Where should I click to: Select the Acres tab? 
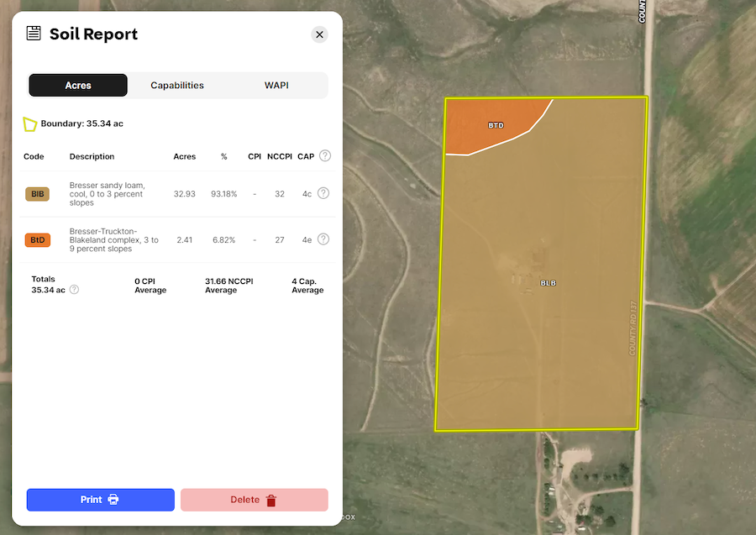pos(78,86)
